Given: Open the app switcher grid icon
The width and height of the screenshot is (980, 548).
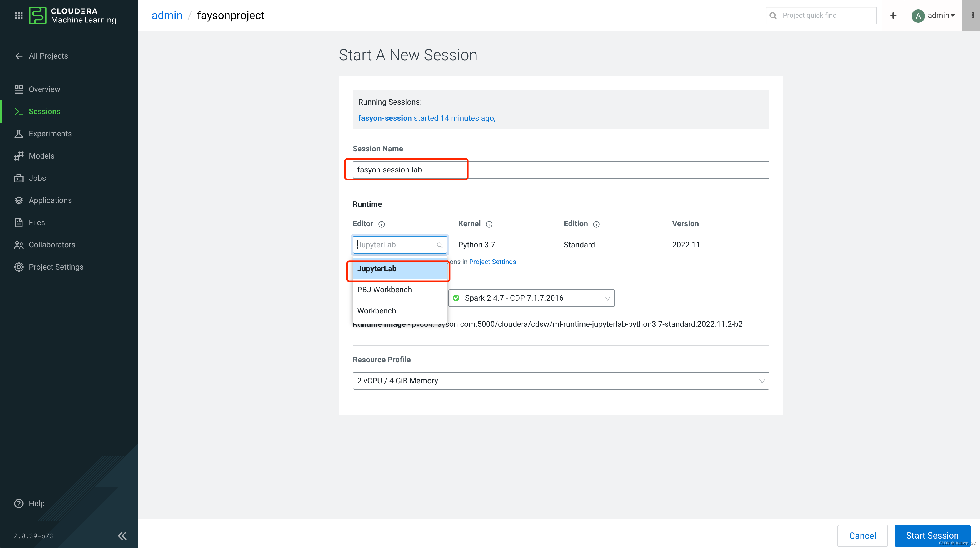Looking at the screenshot, I should coord(19,16).
